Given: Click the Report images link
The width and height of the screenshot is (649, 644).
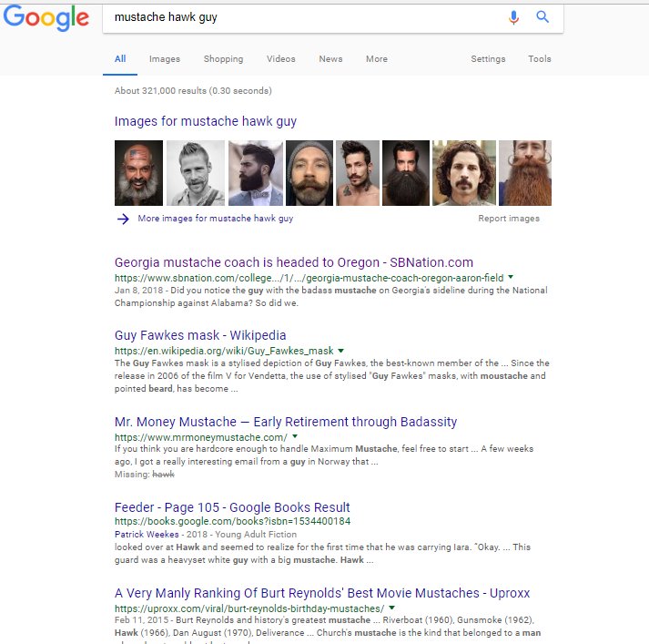Looking at the screenshot, I should point(509,219).
